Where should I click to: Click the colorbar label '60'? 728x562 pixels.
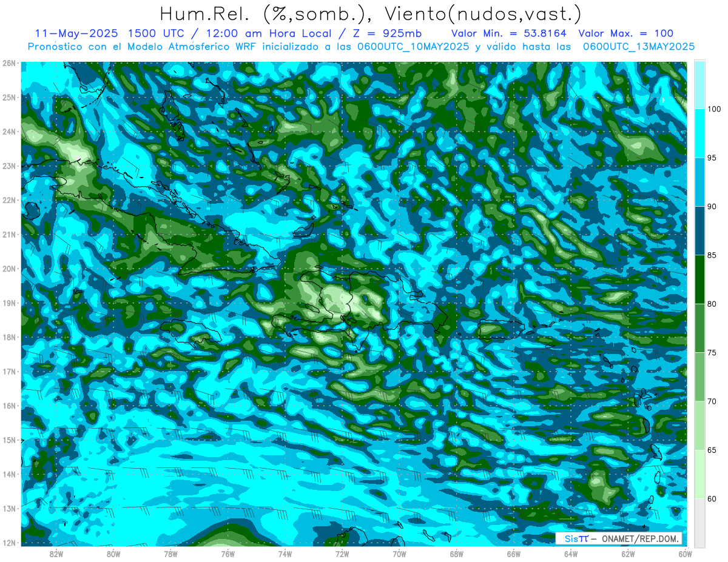pos(712,498)
